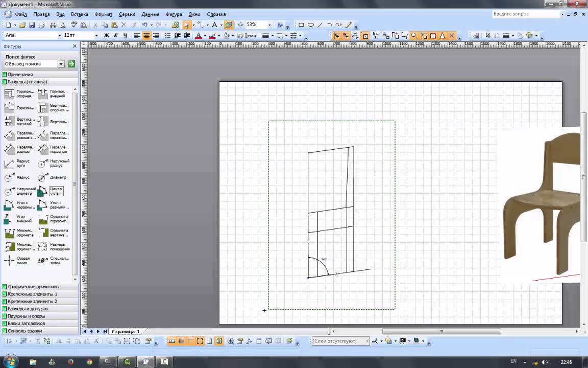Open the layers dropdown showing no layers
The width and height of the screenshot is (588, 368).
367,341
